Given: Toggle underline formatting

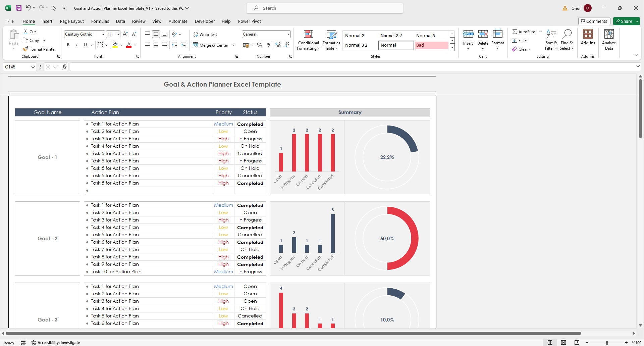Looking at the screenshot, I should [85, 45].
